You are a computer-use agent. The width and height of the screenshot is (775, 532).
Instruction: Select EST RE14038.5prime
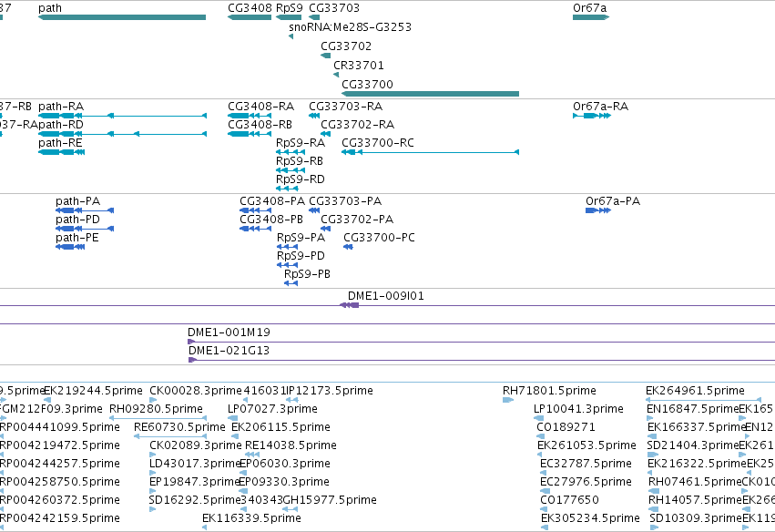[291, 445]
